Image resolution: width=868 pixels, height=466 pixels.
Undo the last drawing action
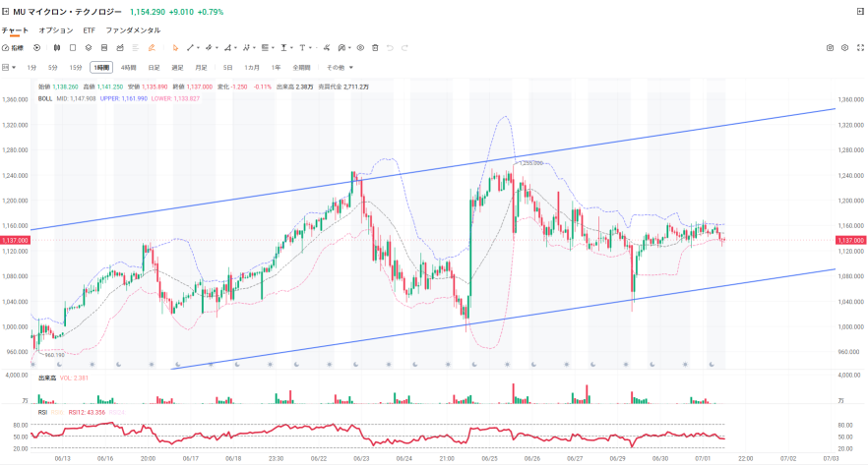tap(390, 48)
